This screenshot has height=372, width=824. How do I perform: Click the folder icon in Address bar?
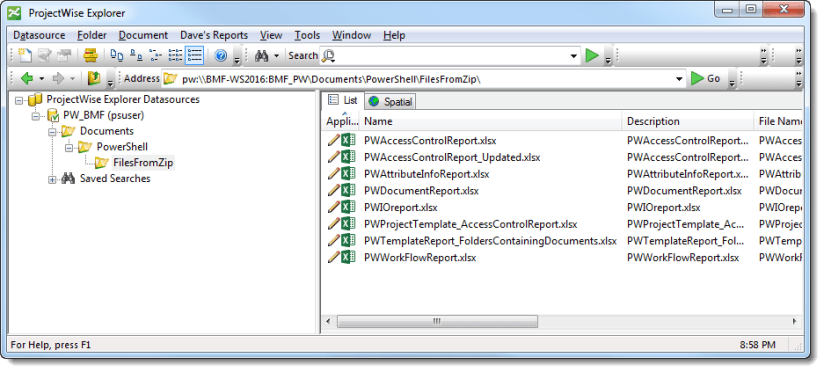pos(170,79)
